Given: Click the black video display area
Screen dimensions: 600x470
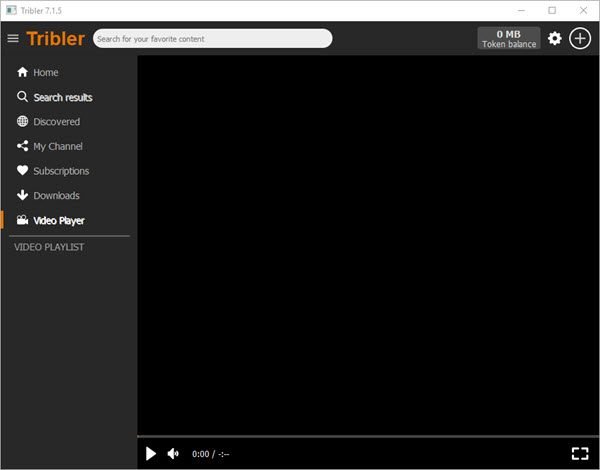Looking at the screenshot, I should [x=368, y=245].
